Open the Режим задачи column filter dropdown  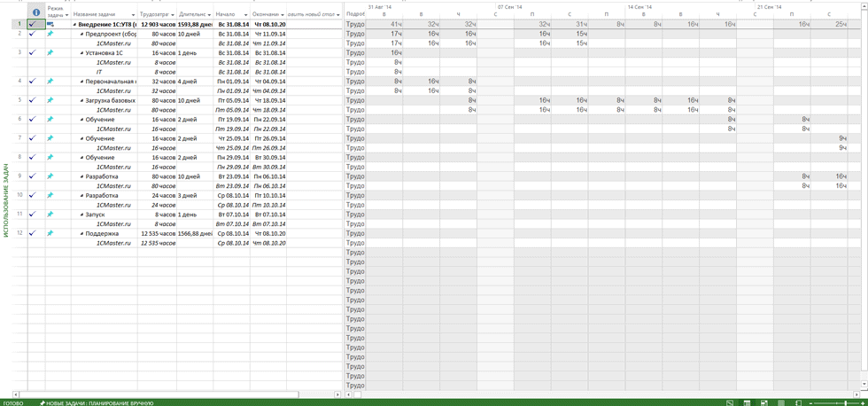(x=66, y=15)
